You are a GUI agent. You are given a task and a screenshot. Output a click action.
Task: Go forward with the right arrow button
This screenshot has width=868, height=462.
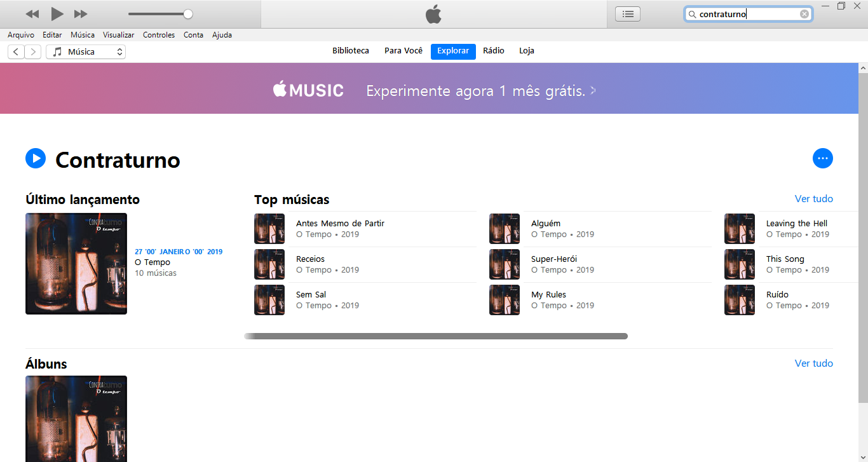coord(33,52)
